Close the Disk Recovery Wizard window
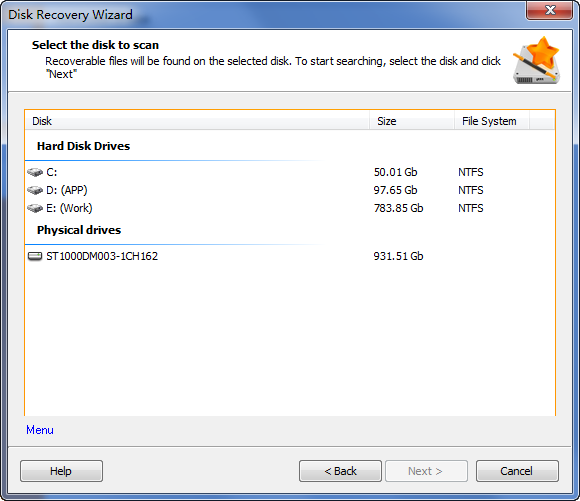Screen dimensions: 580x501 (550, 10)
